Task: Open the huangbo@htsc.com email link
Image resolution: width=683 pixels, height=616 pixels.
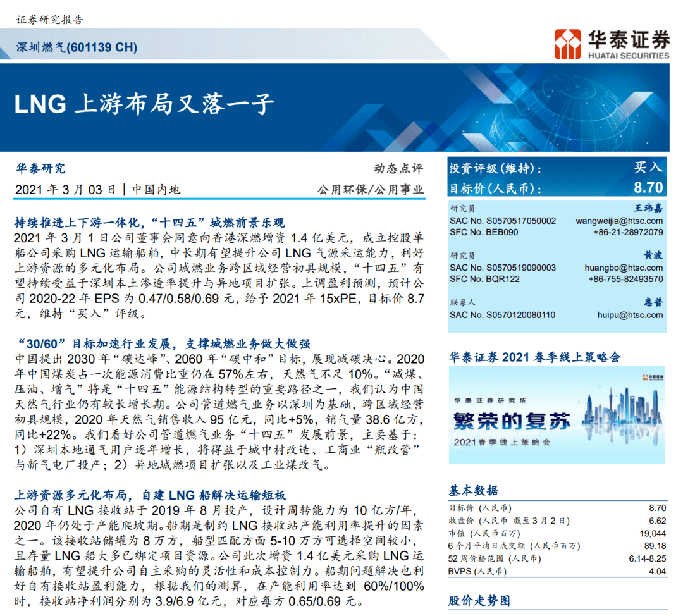Action: point(624,268)
